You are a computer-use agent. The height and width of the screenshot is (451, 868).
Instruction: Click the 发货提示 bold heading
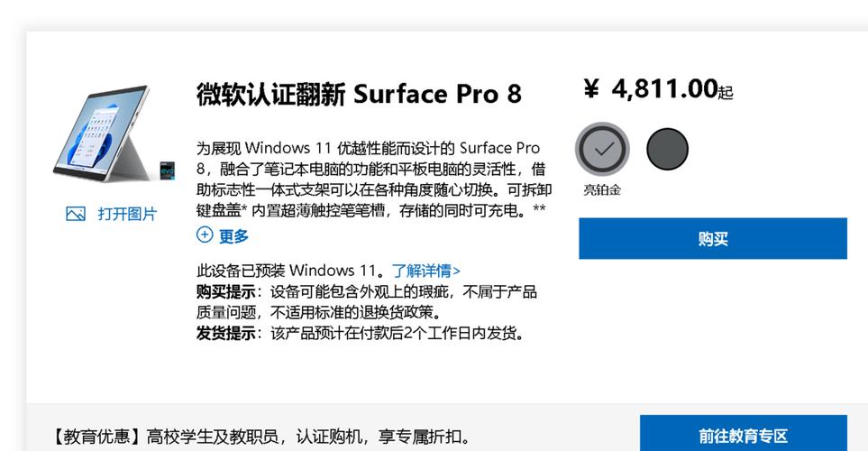click(226, 333)
